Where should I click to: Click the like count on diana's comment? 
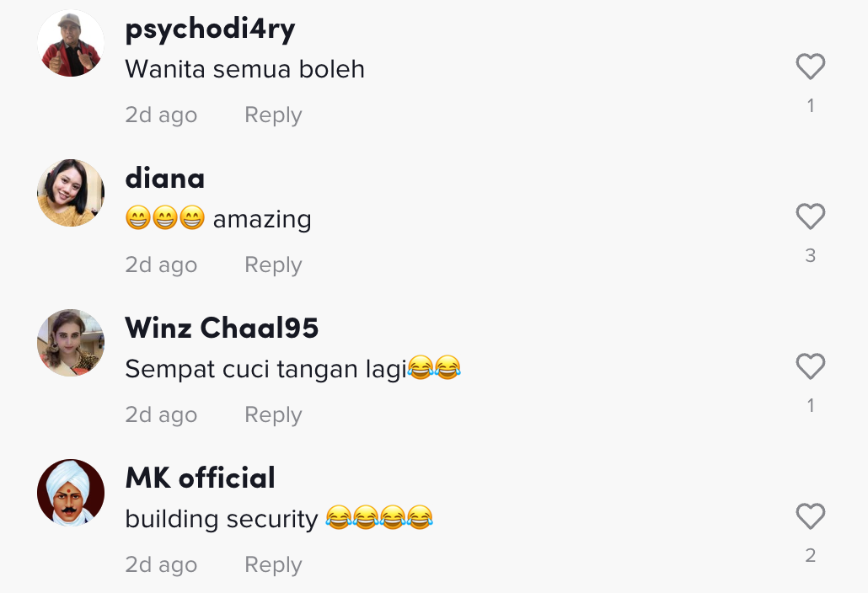point(811,255)
